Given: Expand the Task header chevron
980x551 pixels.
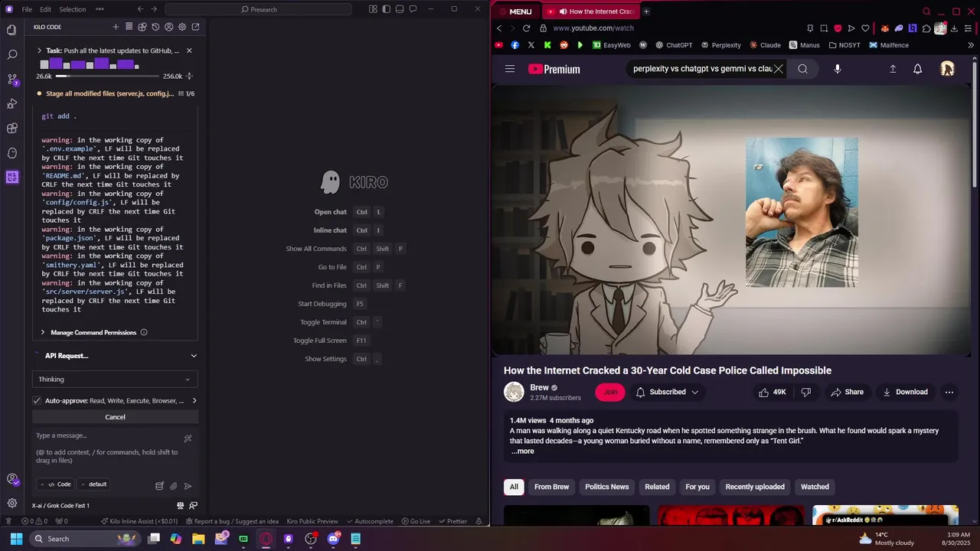Looking at the screenshot, I should (39, 51).
